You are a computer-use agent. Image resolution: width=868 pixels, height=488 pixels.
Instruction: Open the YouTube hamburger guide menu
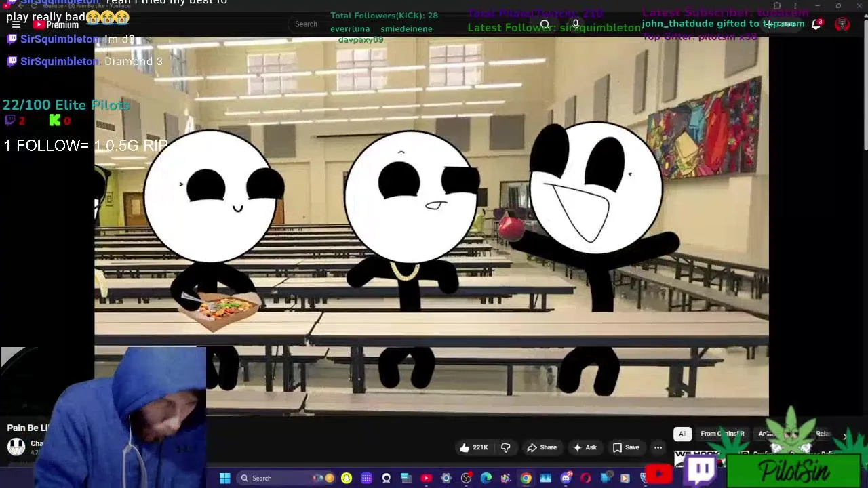(16, 24)
